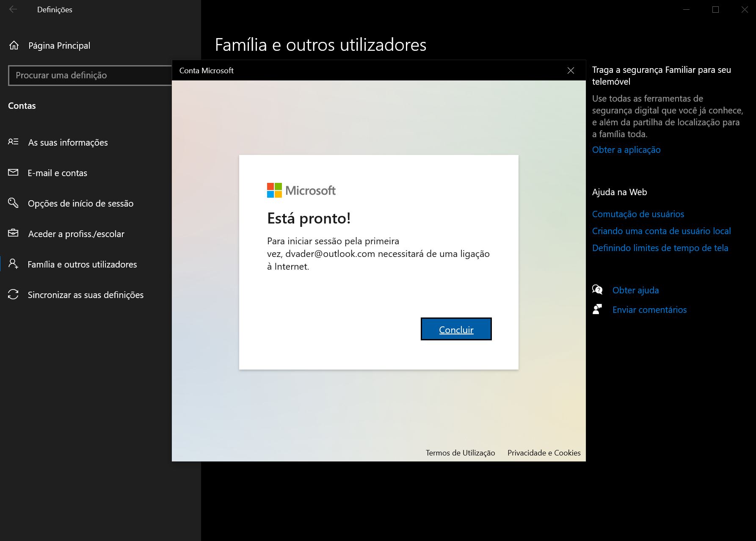Close the Conta Microsoft dialog
The image size is (756, 541).
point(571,70)
